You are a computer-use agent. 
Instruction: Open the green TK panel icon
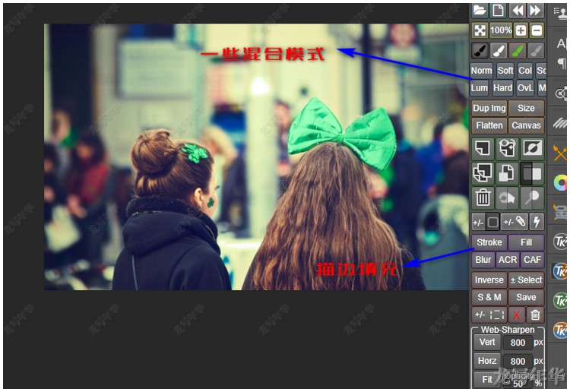(560, 301)
